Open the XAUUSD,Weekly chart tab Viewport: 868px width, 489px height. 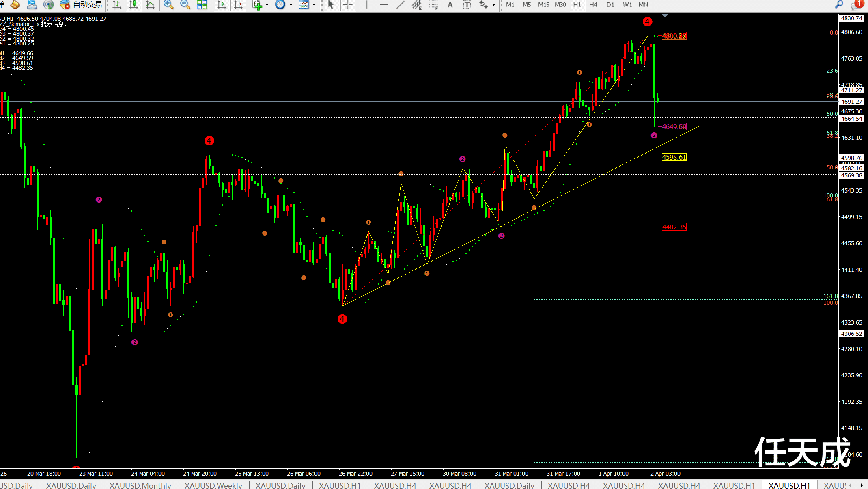coord(213,485)
